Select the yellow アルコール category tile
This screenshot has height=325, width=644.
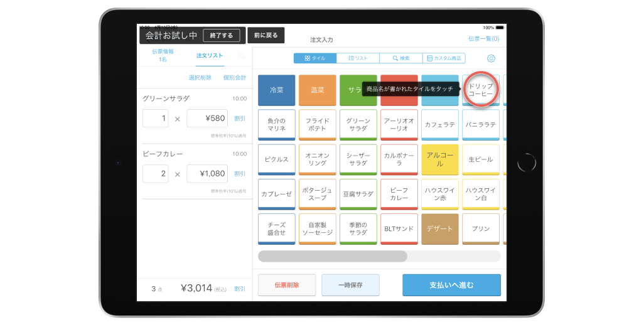pos(440,159)
